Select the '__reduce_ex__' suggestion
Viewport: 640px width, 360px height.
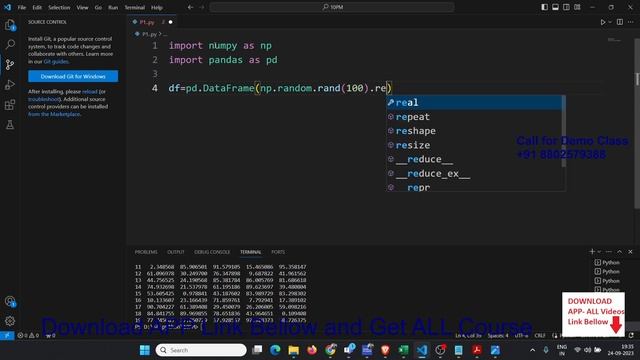coord(473,173)
